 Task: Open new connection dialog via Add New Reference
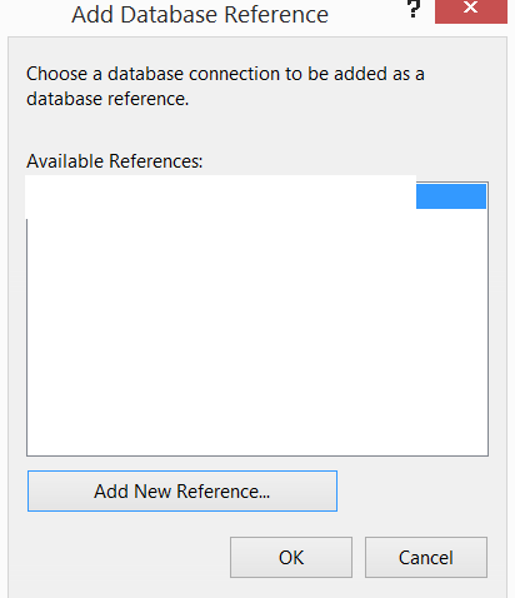pos(182,491)
